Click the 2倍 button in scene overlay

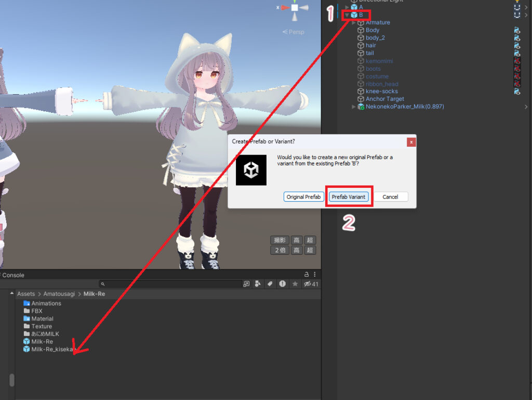click(x=280, y=251)
